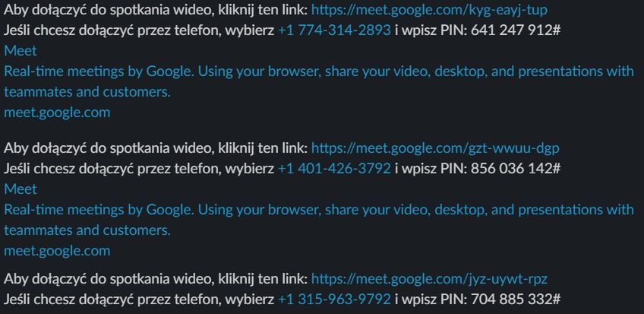Open the first message's "Meet" preview title

coord(20,50)
